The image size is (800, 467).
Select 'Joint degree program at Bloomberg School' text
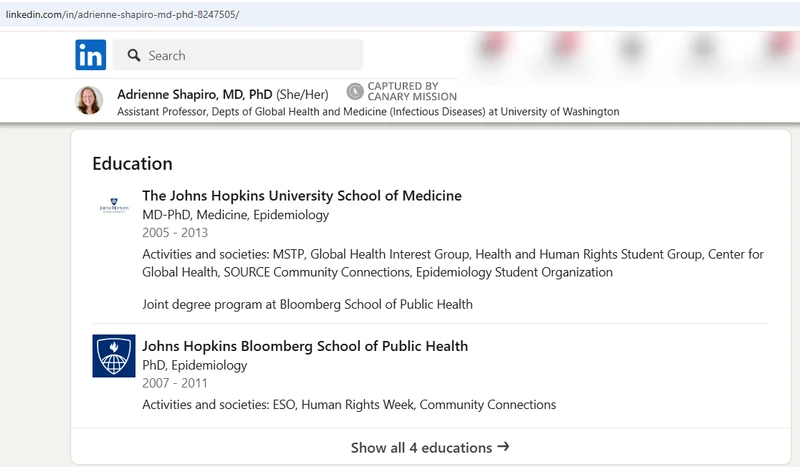pyautogui.click(x=308, y=304)
